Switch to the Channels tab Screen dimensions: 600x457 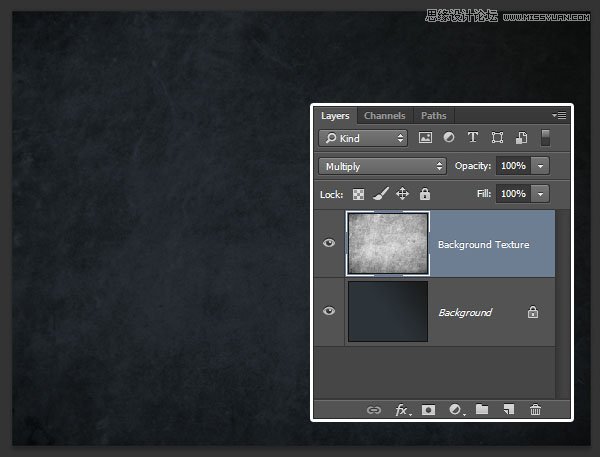pyautogui.click(x=384, y=116)
